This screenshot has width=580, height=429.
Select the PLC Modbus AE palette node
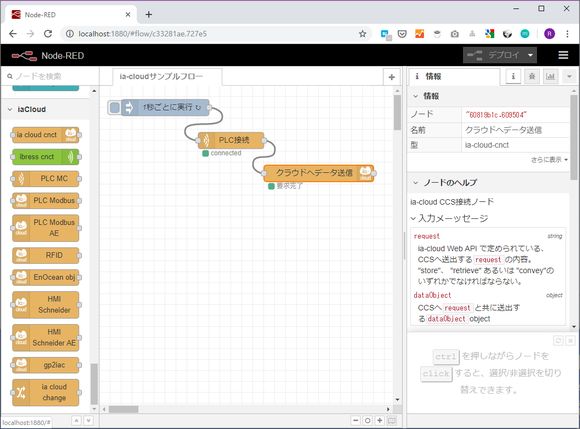(46, 228)
